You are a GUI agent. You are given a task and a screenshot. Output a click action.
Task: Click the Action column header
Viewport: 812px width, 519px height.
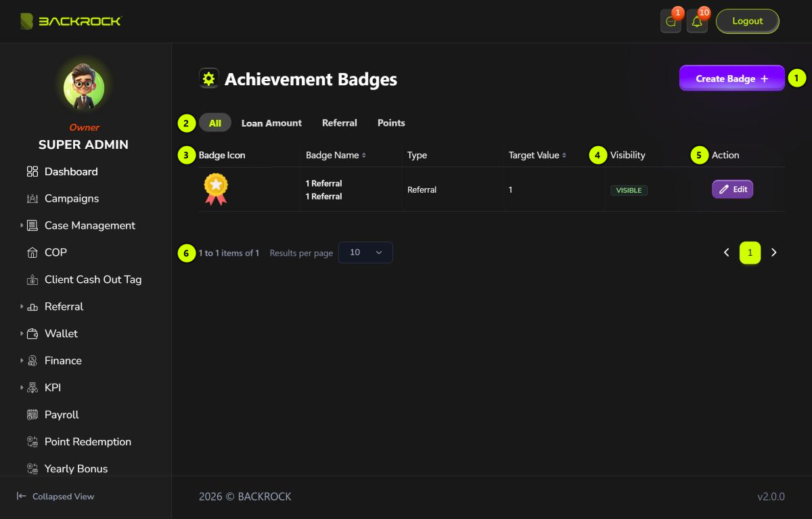pyautogui.click(x=725, y=156)
